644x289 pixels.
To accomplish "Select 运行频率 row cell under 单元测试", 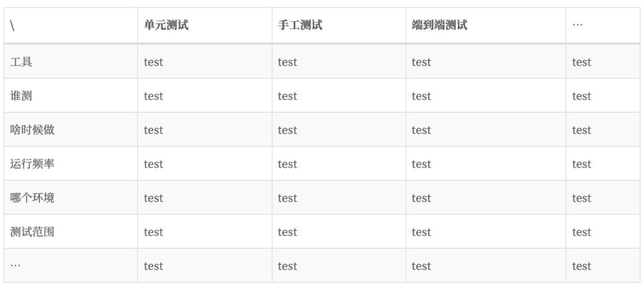I will [x=153, y=164].
